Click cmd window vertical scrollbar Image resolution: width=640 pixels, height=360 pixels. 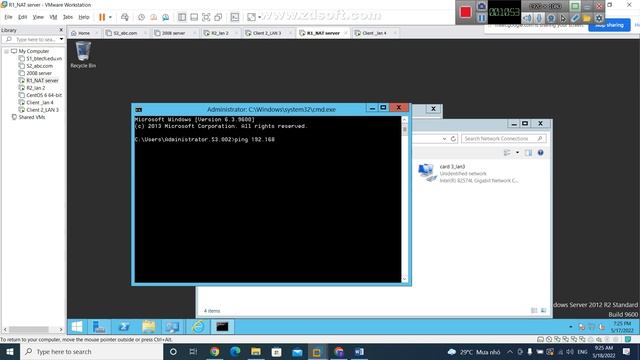tap(404, 199)
